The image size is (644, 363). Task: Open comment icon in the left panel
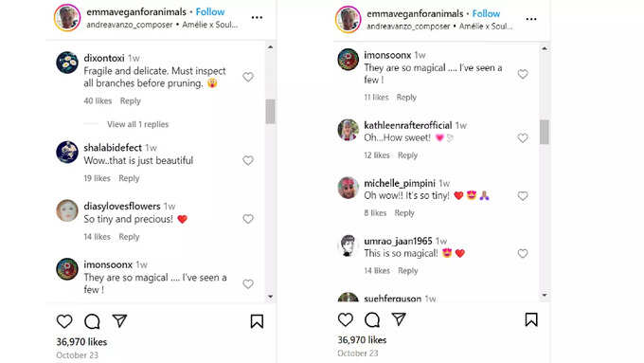coord(92,321)
